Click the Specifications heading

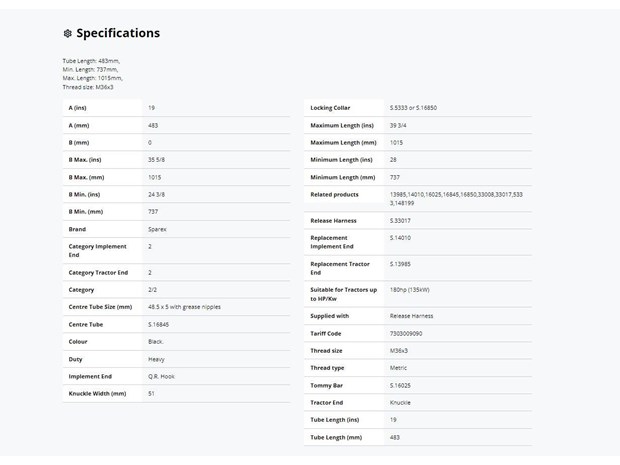tap(118, 33)
